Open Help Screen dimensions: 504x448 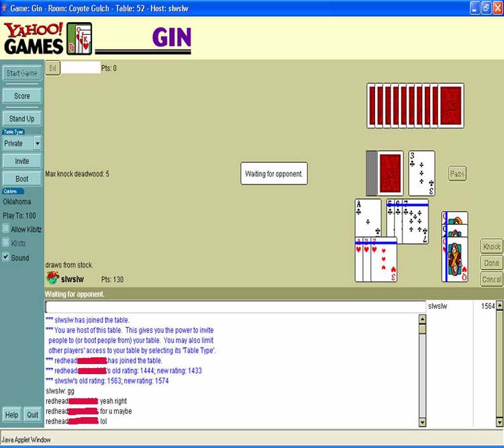click(x=11, y=415)
